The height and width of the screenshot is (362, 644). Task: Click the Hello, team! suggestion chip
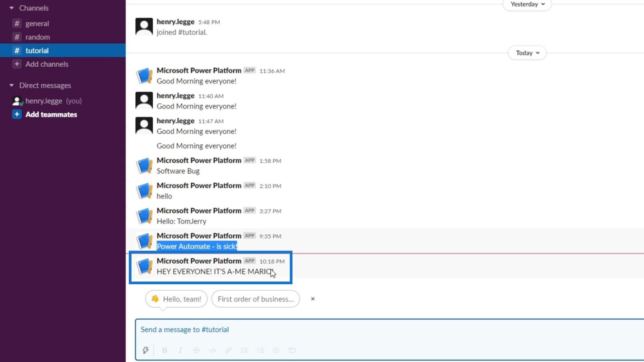(x=176, y=299)
